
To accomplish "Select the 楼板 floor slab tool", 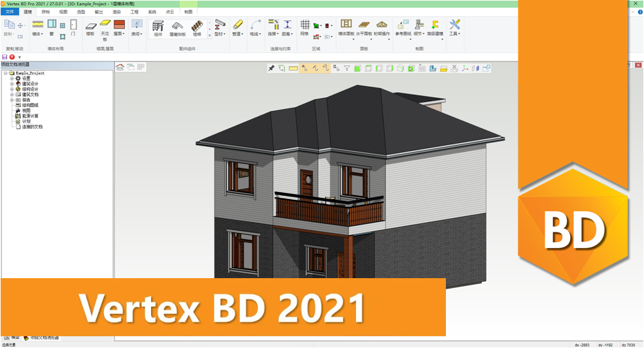I will 90,29.
